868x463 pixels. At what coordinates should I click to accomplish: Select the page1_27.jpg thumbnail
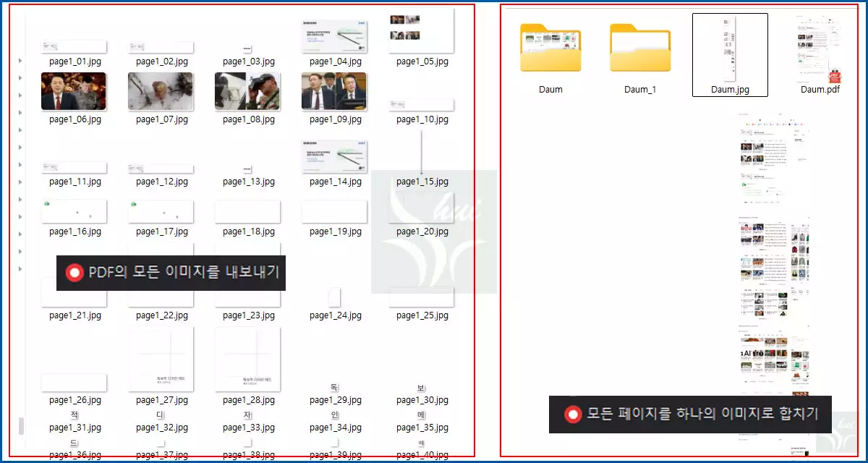coord(161,358)
